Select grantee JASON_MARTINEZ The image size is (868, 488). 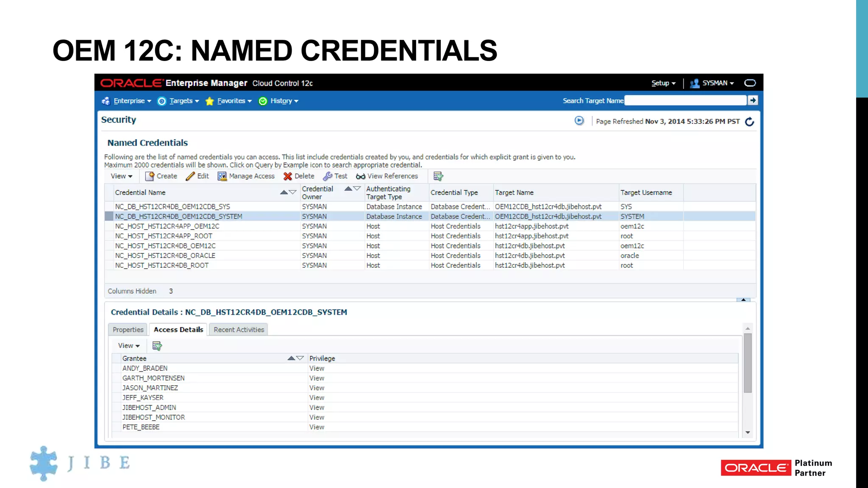(x=425, y=388)
